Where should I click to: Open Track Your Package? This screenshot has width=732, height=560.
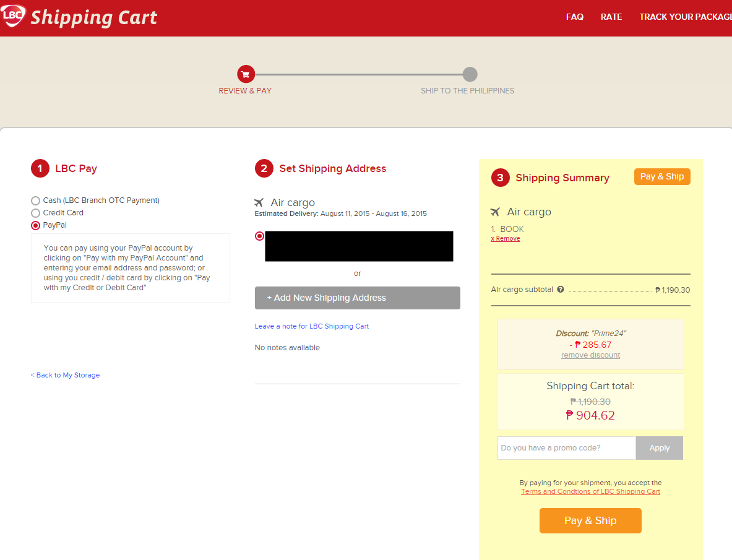point(686,17)
